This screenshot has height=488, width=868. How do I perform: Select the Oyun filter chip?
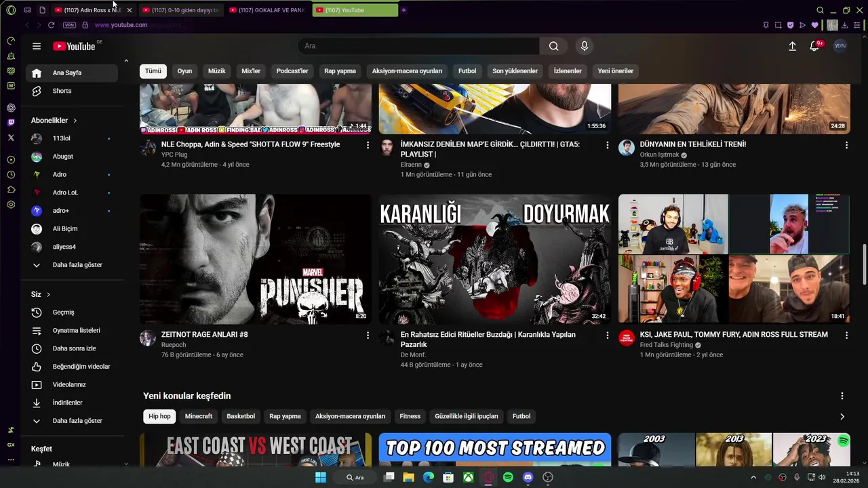coord(184,71)
